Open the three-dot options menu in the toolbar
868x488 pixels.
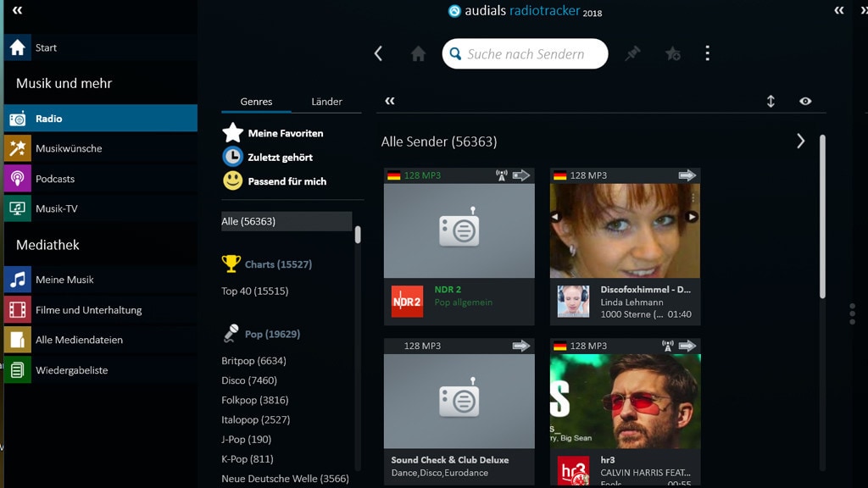(x=708, y=53)
